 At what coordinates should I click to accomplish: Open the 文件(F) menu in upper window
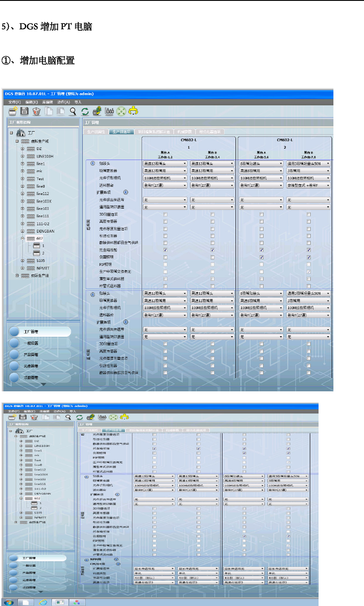[x=14, y=101]
